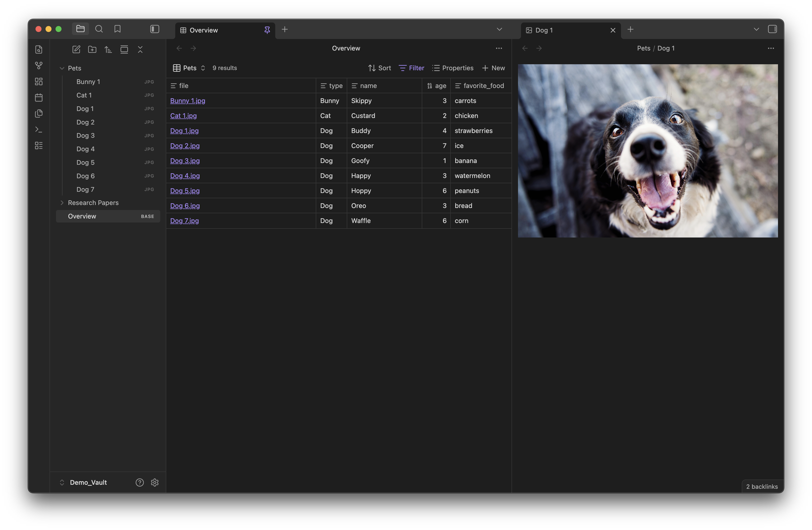
Task: Click the new note icon
Action: [76, 49]
